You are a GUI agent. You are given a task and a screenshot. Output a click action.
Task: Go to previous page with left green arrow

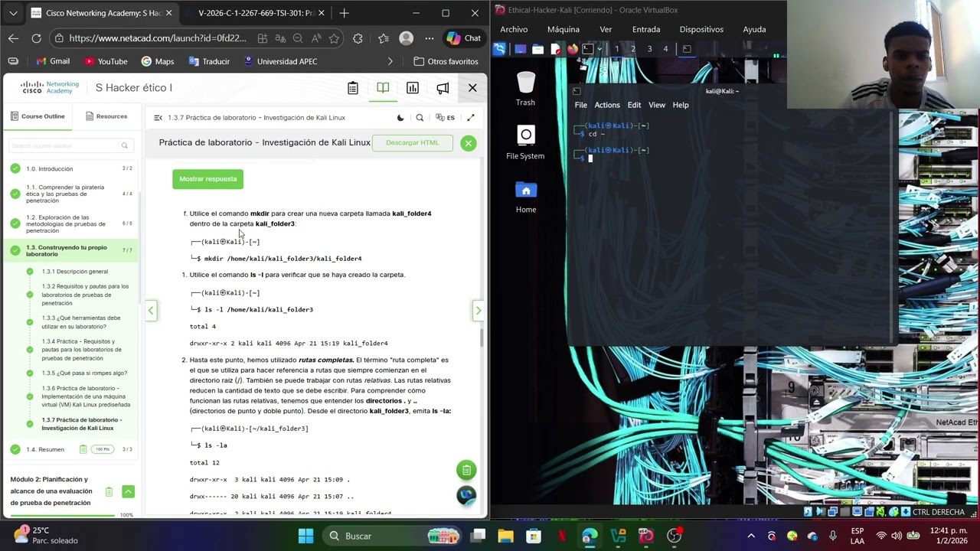pos(151,310)
